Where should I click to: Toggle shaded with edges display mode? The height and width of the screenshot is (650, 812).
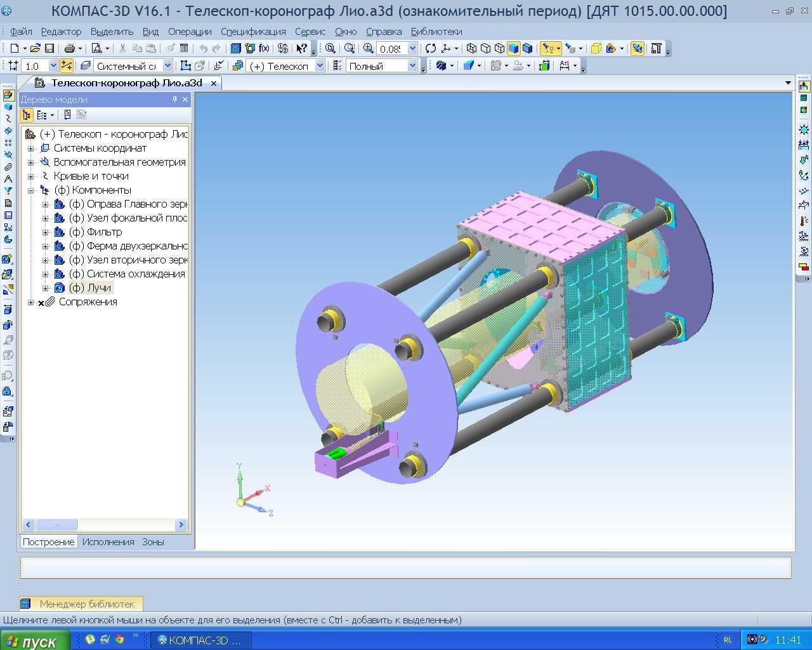coord(527,48)
